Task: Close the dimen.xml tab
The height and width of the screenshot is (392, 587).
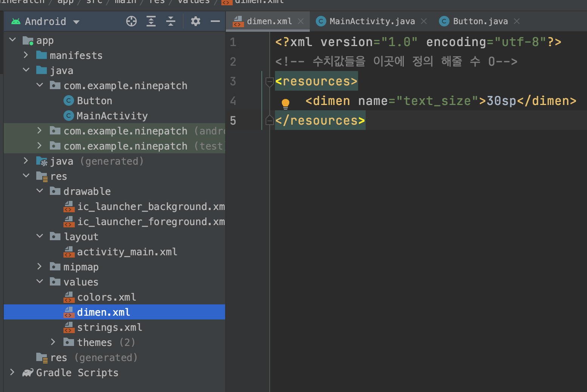Action: tap(301, 21)
